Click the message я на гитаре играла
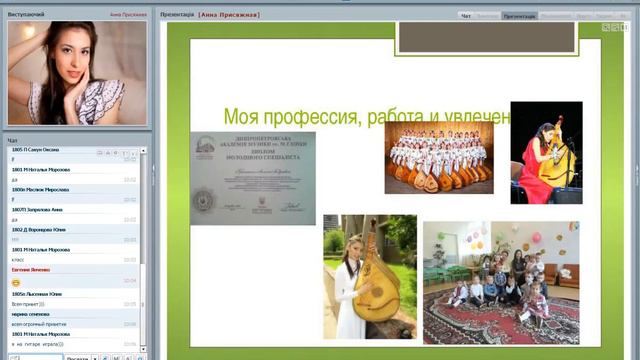This screenshot has height=360, width=640. (x=38, y=344)
